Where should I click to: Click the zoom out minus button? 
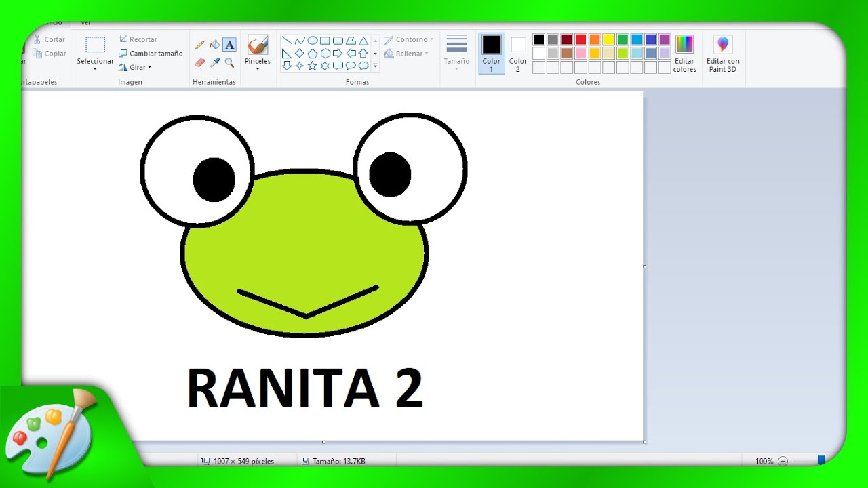pos(783,461)
